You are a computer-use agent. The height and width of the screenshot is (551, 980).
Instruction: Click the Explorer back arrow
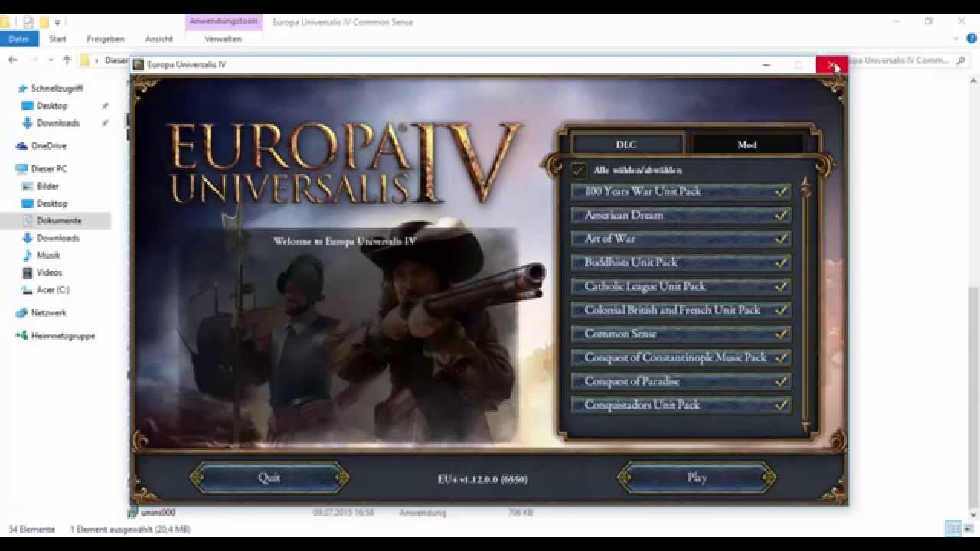13,60
